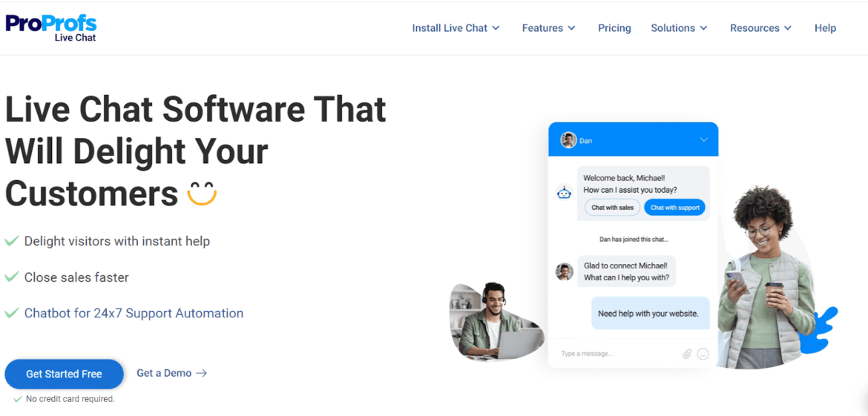
Task: Collapse the chat widget with header chevron
Action: 704,139
